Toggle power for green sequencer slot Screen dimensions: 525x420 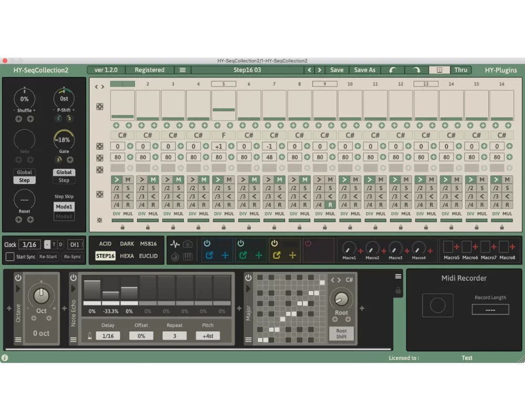tap(241, 244)
